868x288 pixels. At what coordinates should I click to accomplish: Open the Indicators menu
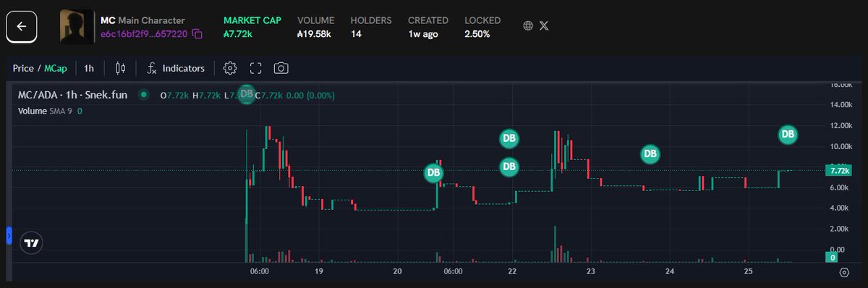[176, 68]
